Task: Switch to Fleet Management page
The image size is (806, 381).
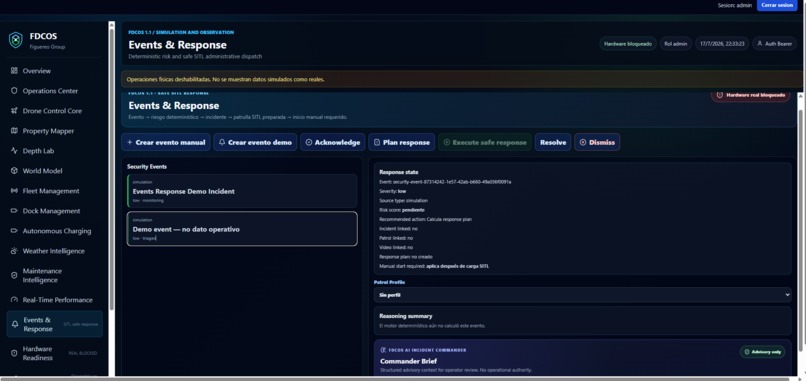Action: pos(54,191)
